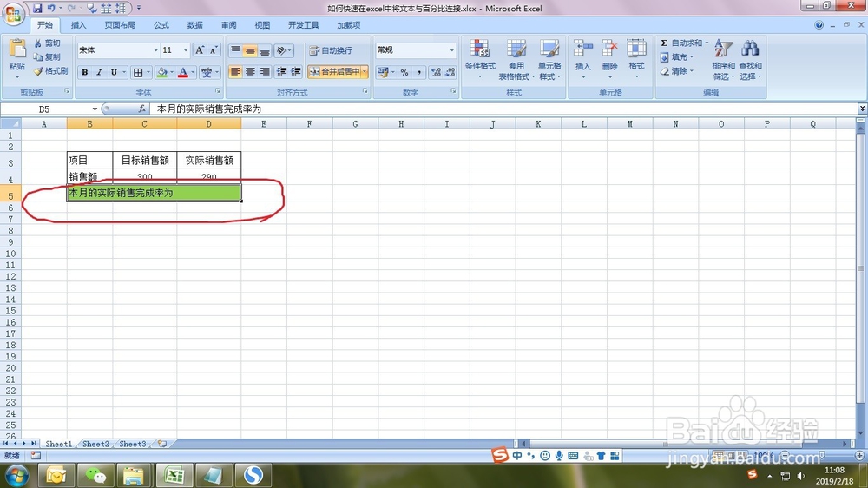Click the Windows Start button
Image resolution: width=868 pixels, height=488 pixels.
click(16, 475)
